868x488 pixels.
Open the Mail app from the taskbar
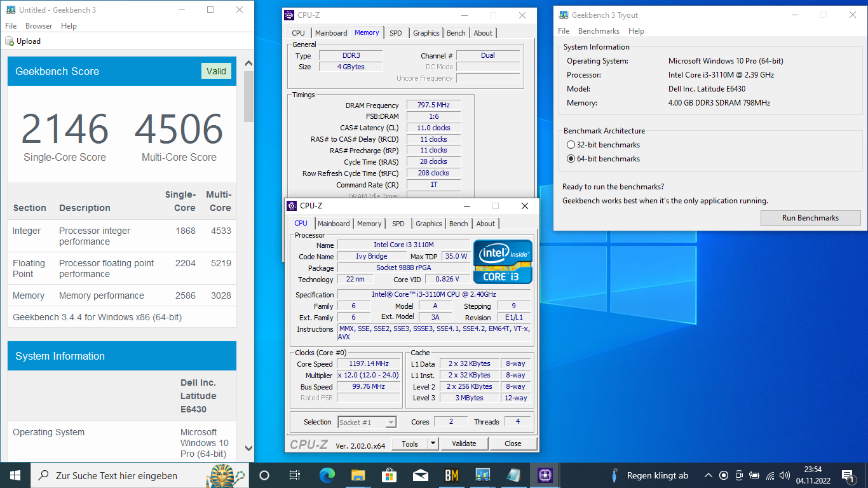click(x=420, y=475)
